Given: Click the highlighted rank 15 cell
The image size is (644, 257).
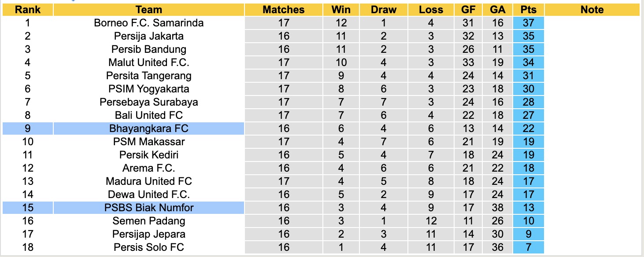Looking at the screenshot, I should click(x=27, y=208).
